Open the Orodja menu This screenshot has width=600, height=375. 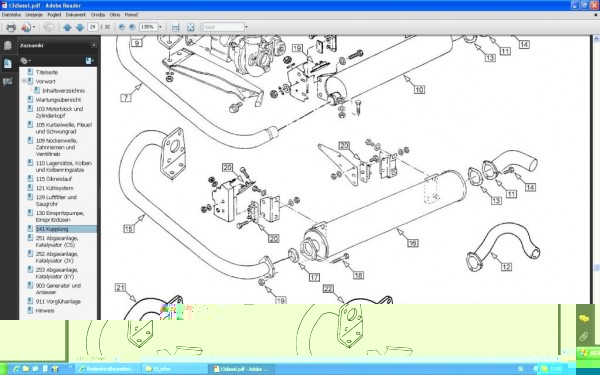(x=98, y=15)
